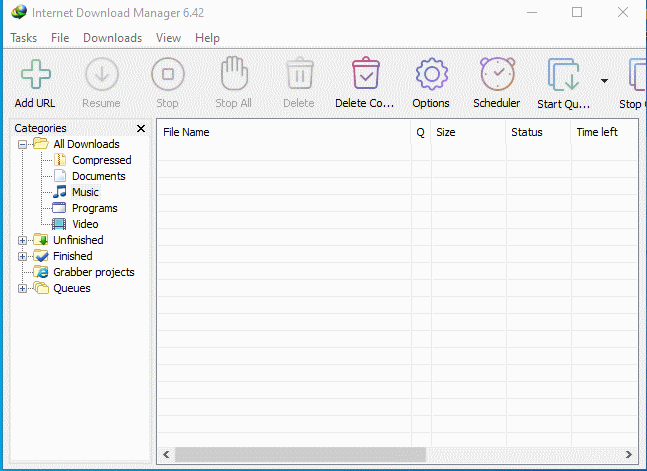Select the Music category label

coord(85,192)
